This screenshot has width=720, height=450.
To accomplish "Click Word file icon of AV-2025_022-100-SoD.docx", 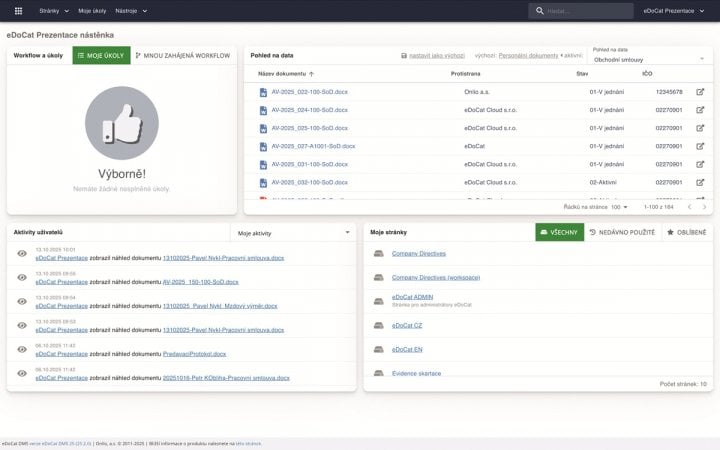I will [x=263, y=92].
